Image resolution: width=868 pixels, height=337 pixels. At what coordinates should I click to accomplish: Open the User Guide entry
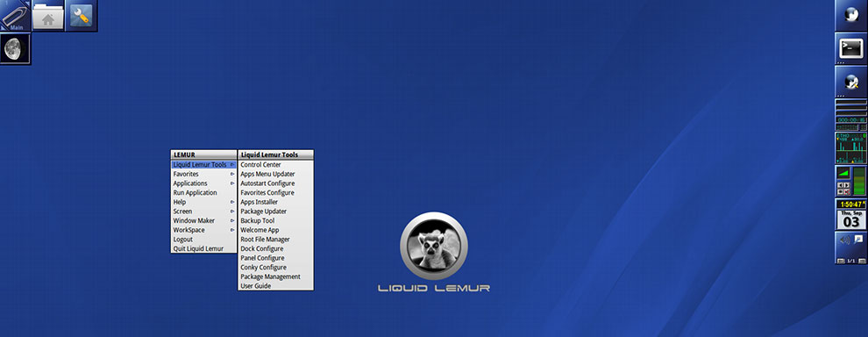275,286
